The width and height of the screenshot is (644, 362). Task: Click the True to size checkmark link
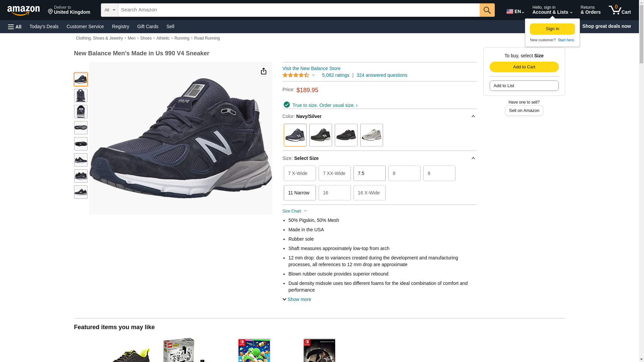point(321,105)
